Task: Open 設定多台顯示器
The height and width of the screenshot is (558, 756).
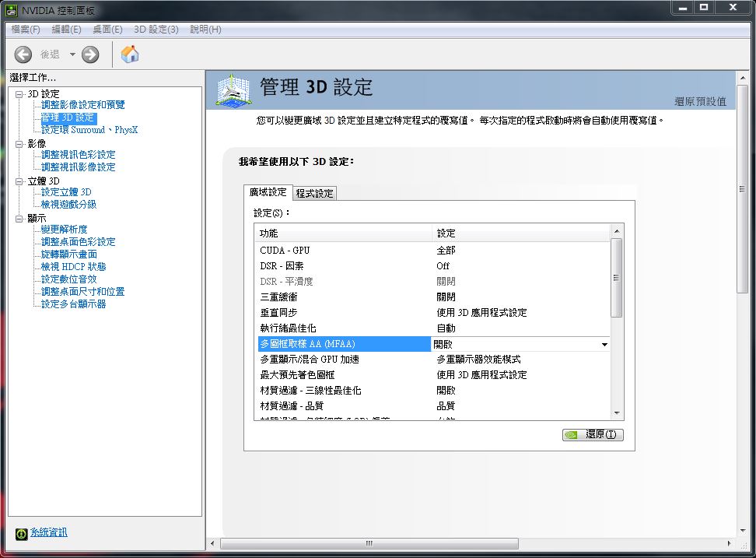Action: point(73,304)
